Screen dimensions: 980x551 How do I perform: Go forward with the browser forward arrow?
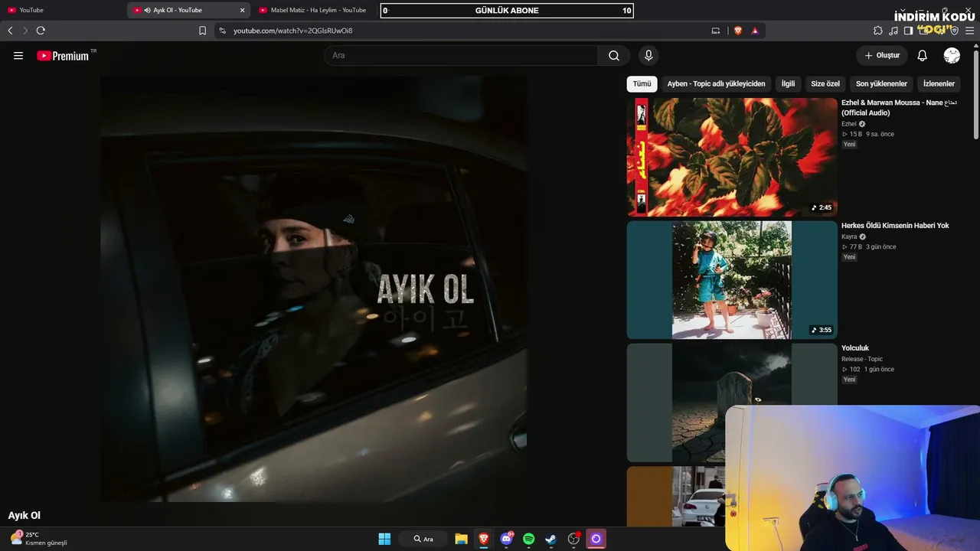pos(24,31)
